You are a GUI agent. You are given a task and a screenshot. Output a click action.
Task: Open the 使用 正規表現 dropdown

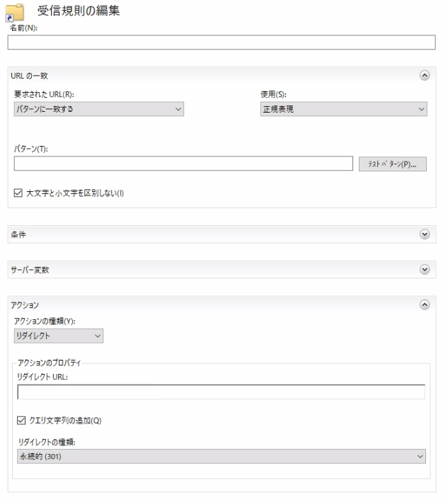tap(343, 109)
